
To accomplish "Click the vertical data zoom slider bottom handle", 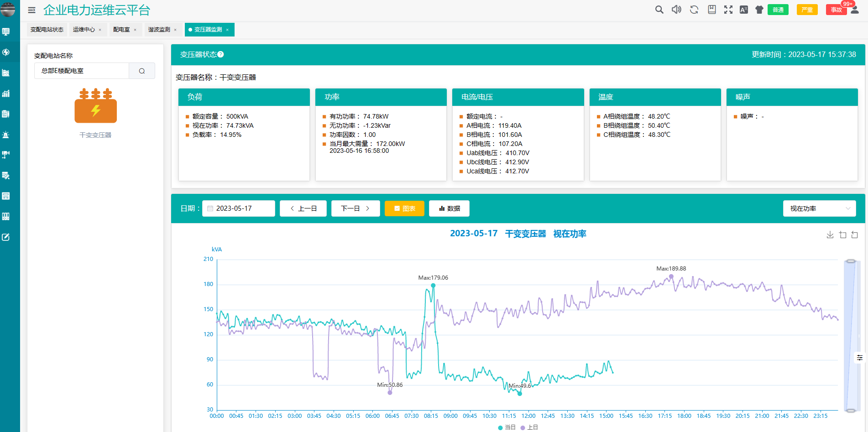I will point(850,411).
